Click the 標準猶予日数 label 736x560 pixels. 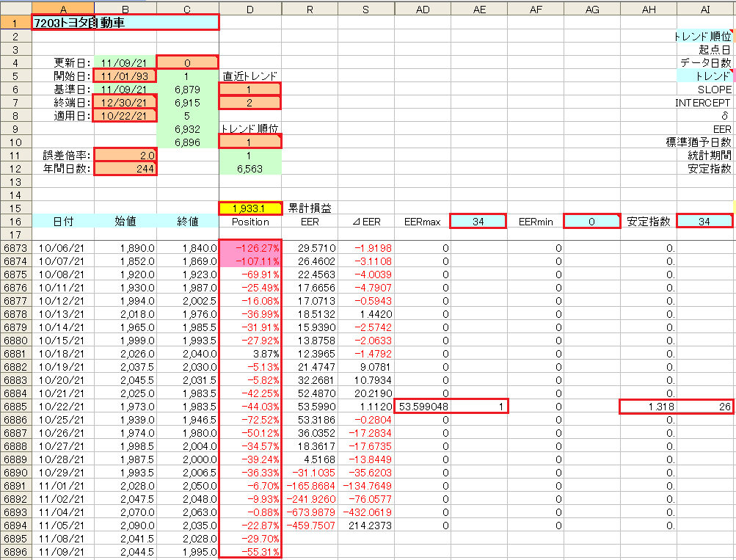pos(699,142)
